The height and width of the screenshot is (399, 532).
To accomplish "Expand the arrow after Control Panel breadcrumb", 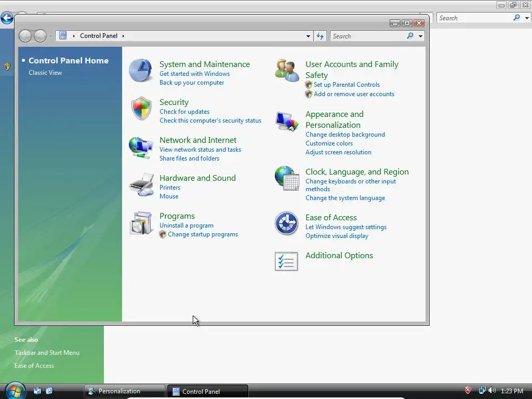I will coord(123,36).
